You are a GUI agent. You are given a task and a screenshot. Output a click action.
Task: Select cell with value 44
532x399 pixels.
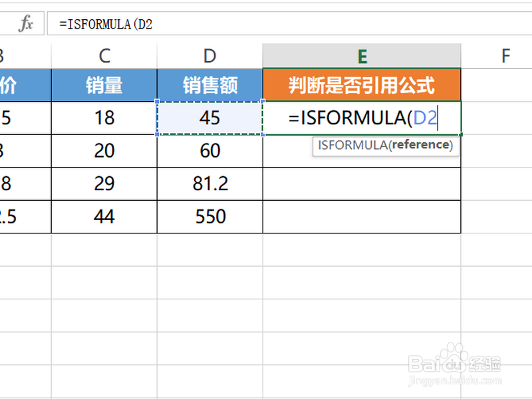pyautogui.click(x=104, y=217)
